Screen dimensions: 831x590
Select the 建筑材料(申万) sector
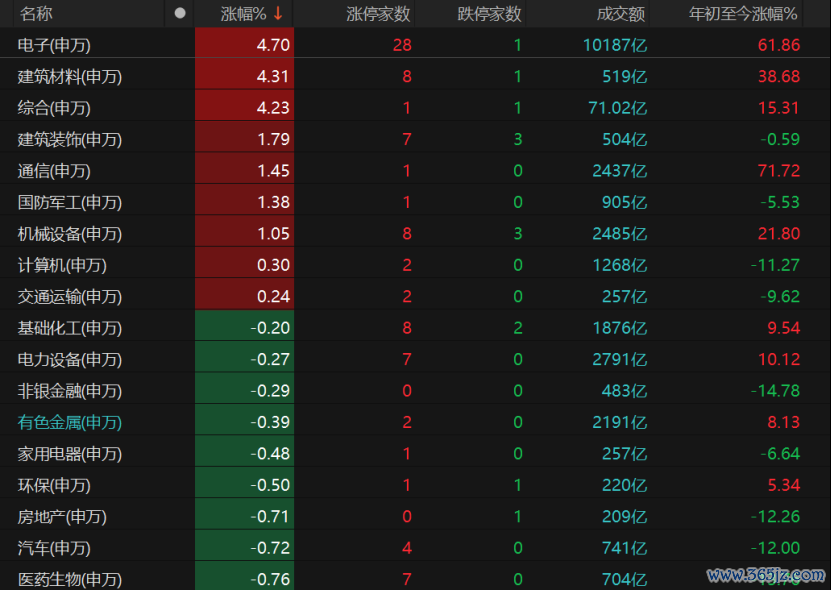pos(69,76)
